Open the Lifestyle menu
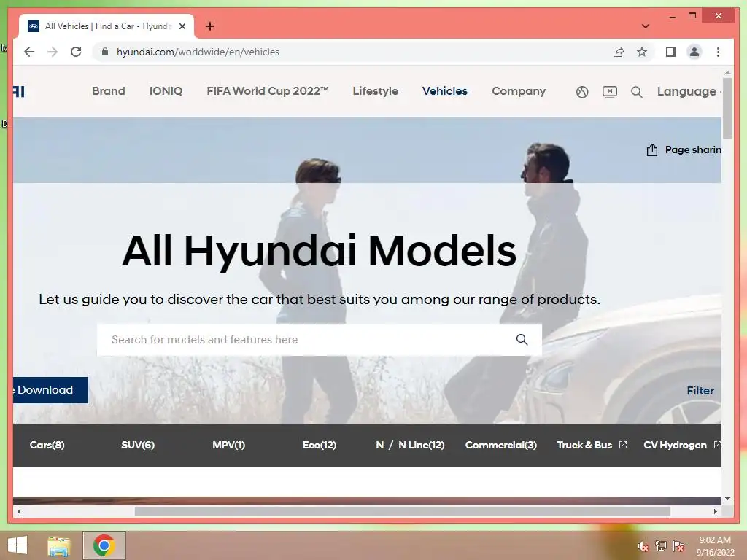747x560 pixels. pos(376,91)
